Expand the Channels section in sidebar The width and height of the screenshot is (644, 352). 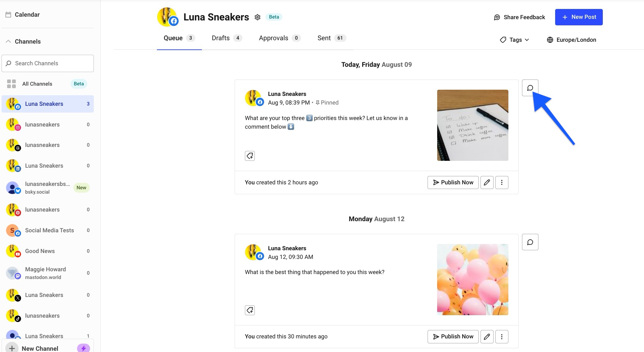9,42
